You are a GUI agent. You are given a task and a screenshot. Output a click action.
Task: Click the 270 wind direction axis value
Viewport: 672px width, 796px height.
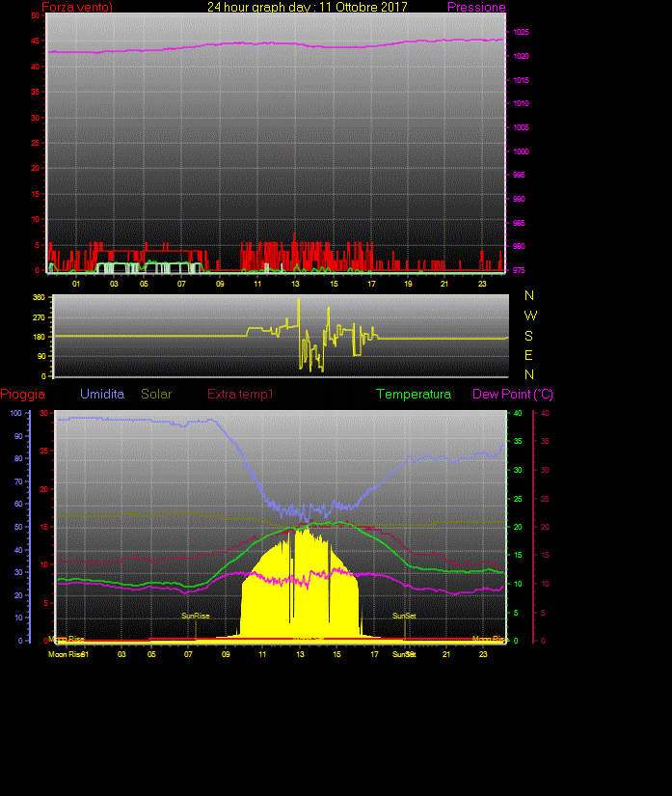(40, 317)
